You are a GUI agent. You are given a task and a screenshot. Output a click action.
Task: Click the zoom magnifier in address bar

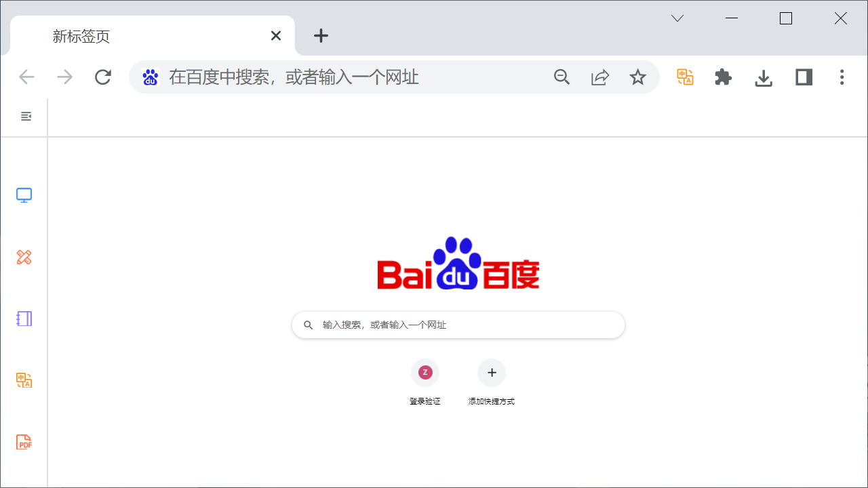(x=561, y=77)
